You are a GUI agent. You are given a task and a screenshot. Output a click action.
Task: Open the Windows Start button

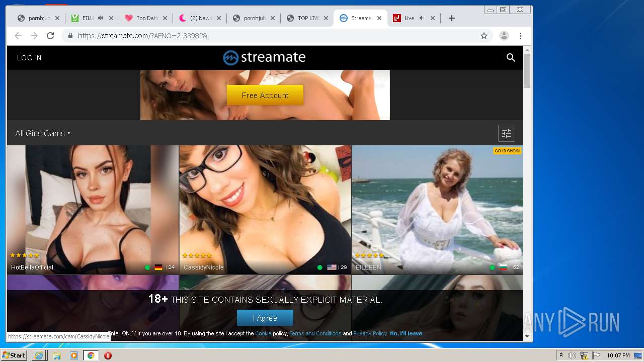(14, 355)
